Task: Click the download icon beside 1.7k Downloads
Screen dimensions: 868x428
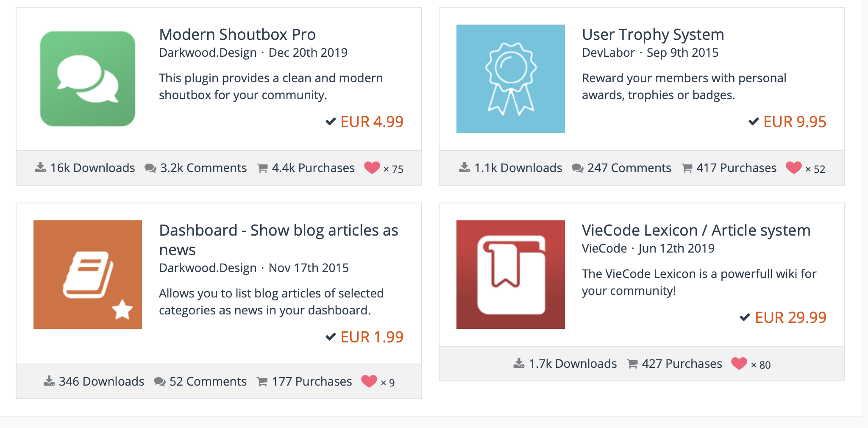Action: coord(519,364)
